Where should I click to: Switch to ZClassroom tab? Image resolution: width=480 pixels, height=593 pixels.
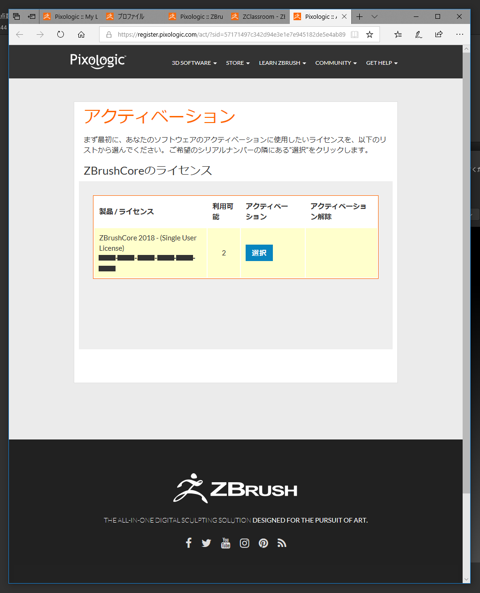tap(259, 17)
